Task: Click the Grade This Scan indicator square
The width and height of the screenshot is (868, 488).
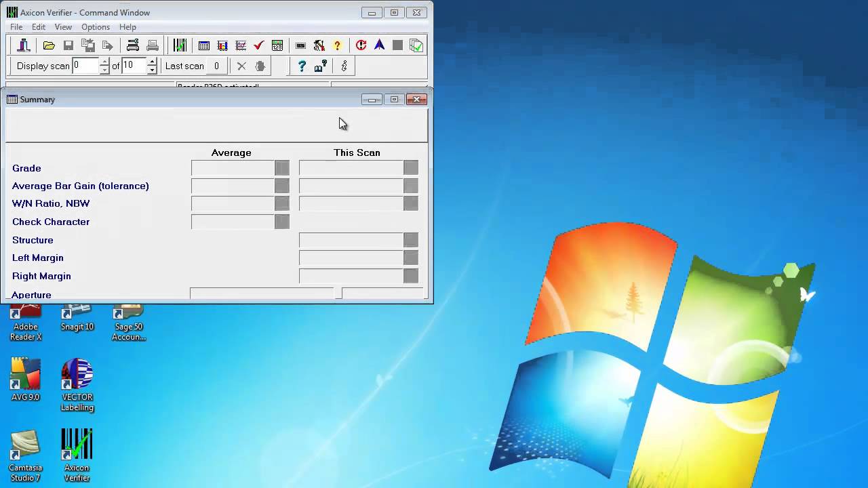Action: tap(411, 167)
